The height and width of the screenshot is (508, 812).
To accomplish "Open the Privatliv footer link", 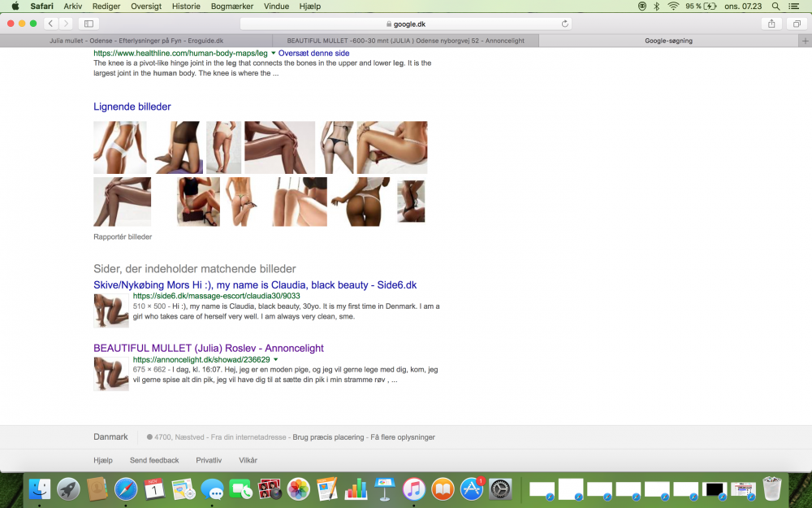I will click(209, 460).
